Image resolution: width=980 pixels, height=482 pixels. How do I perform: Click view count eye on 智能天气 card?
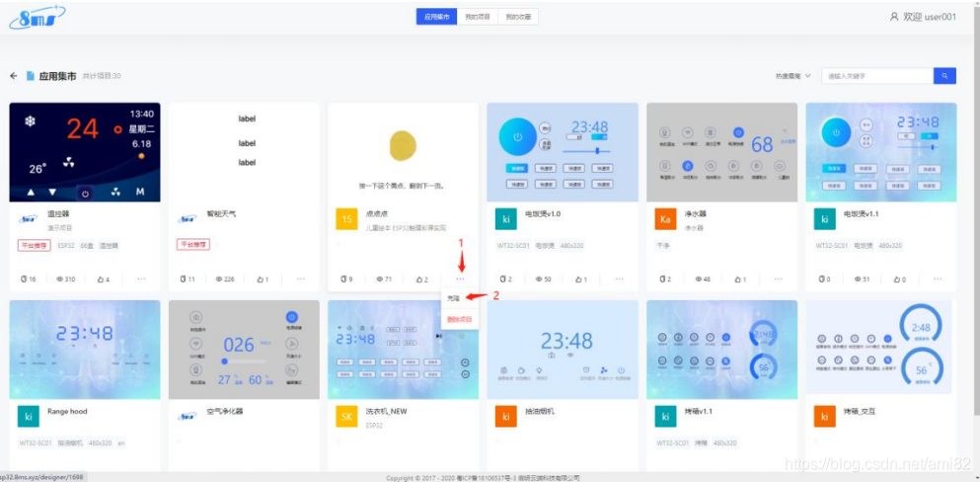click(x=219, y=279)
